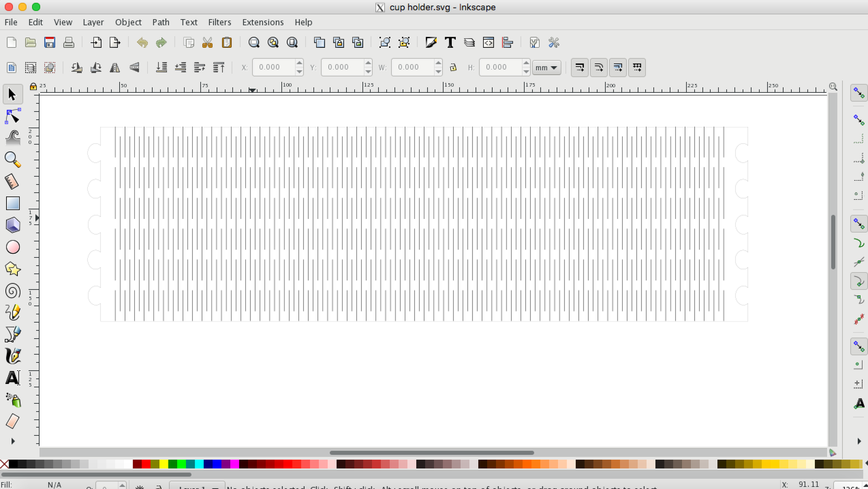This screenshot has height=489, width=868.
Task: Open Align and Distribute dialog
Action: [x=508, y=42]
